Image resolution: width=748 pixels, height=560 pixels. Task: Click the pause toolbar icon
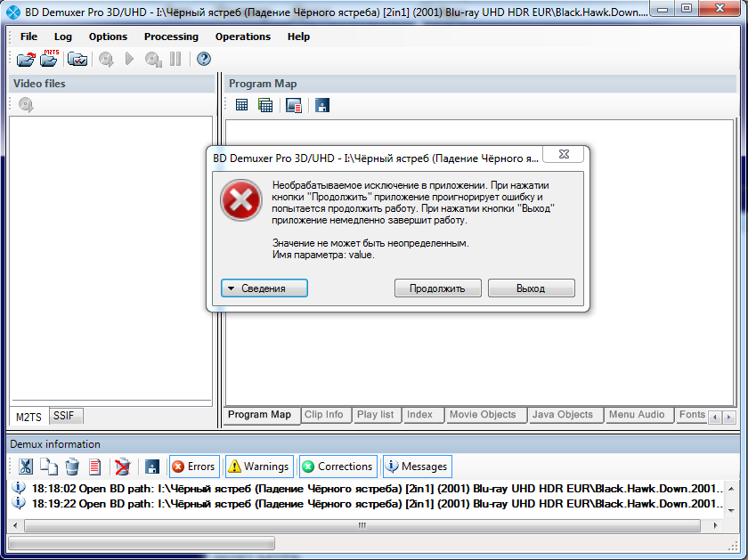(x=175, y=59)
